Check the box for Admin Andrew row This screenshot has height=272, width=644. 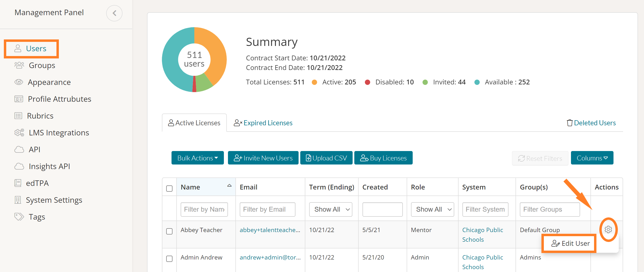pos(169,259)
